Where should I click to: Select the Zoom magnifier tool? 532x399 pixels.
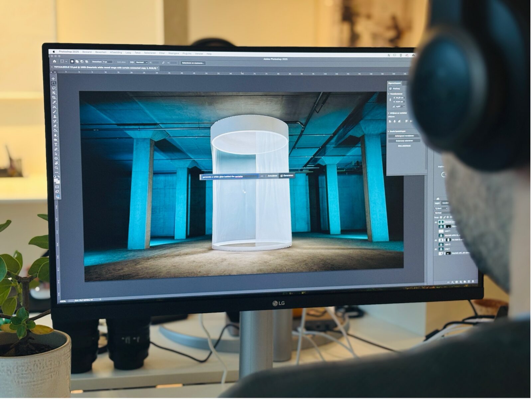coord(57,167)
